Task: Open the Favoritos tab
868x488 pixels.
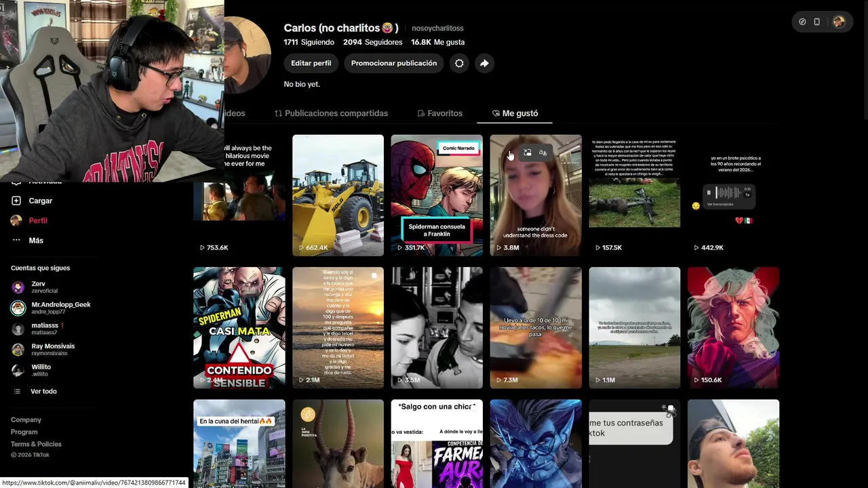Action: click(439, 113)
